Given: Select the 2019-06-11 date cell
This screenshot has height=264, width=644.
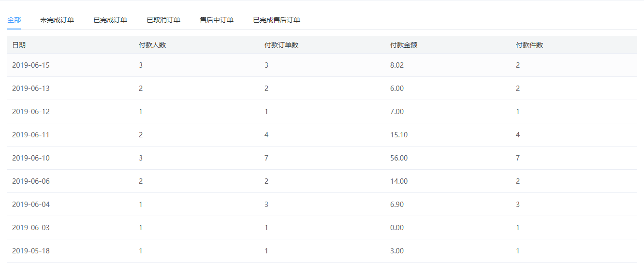Looking at the screenshot, I should click(x=31, y=135).
